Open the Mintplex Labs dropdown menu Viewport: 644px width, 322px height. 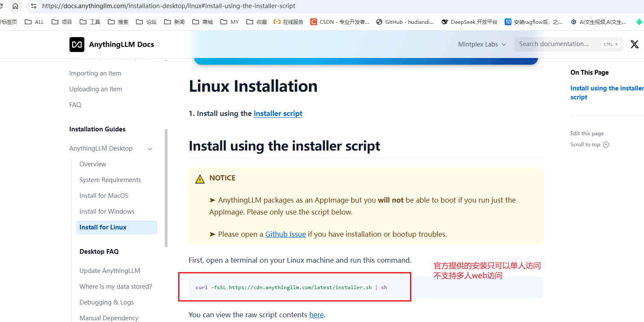(x=482, y=44)
